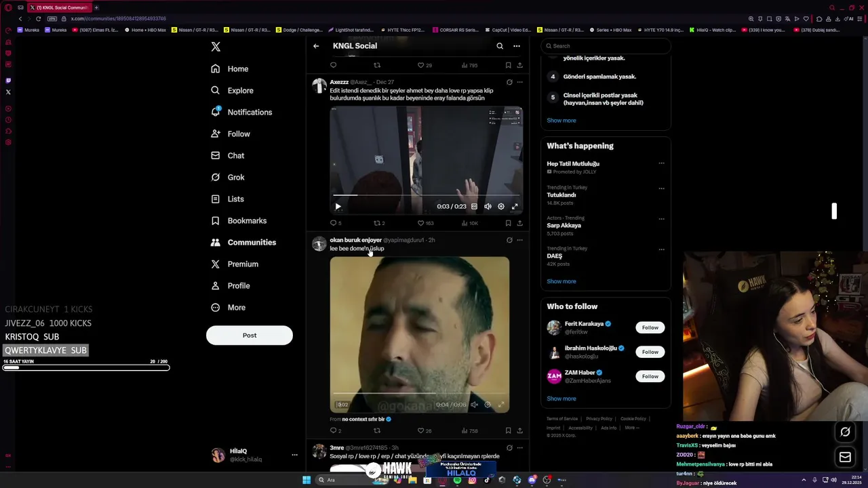Show more accounts to follow
Viewport: 868px width, 488px height.
561,399
